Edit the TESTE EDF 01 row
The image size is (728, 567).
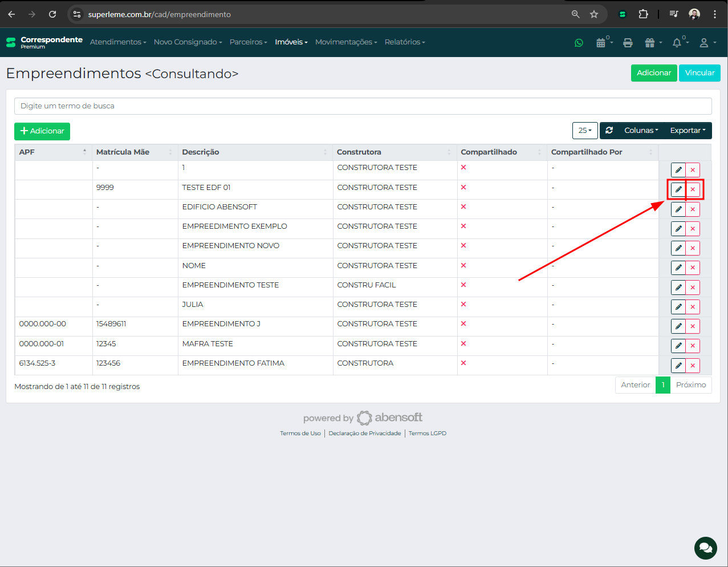(678, 189)
